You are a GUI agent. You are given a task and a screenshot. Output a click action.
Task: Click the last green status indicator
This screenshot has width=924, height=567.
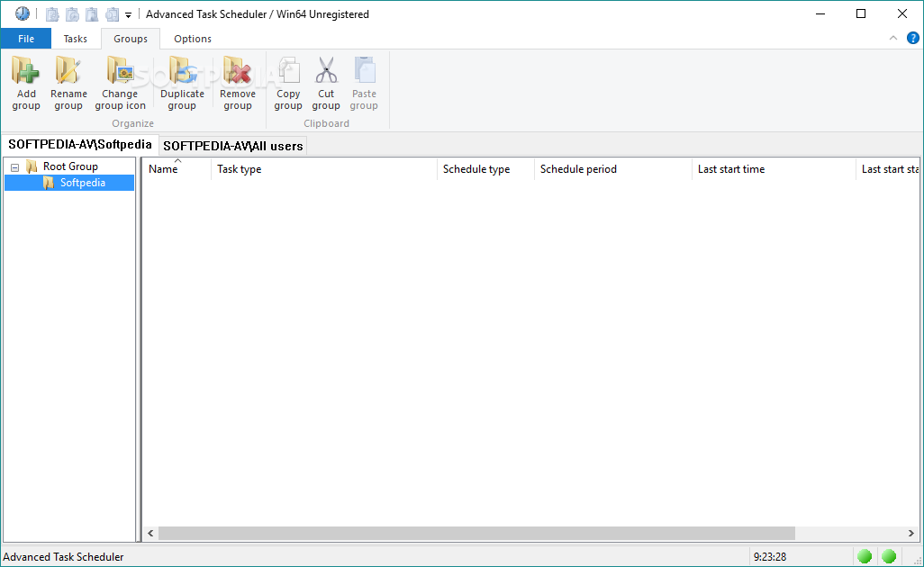[x=889, y=556]
